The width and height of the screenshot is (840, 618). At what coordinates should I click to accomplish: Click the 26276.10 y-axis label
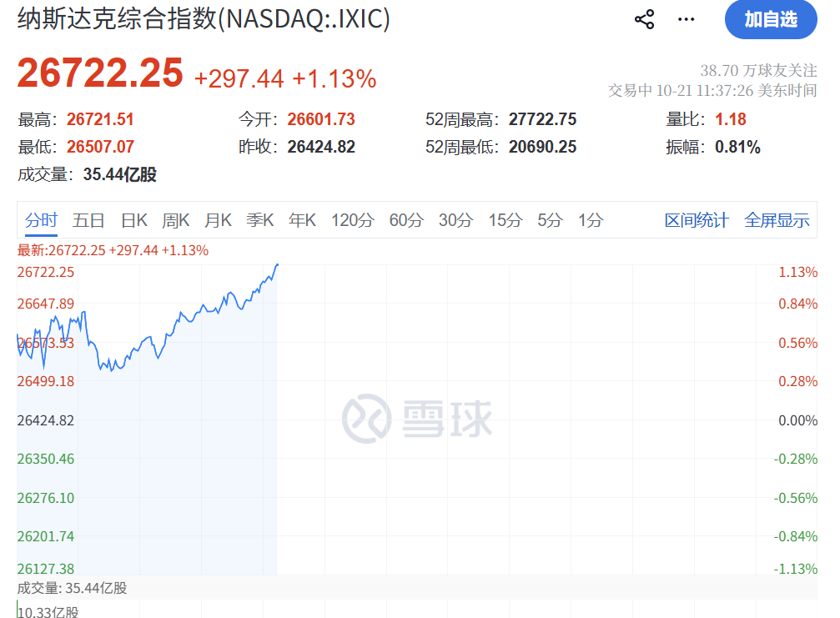(x=46, y=498)
